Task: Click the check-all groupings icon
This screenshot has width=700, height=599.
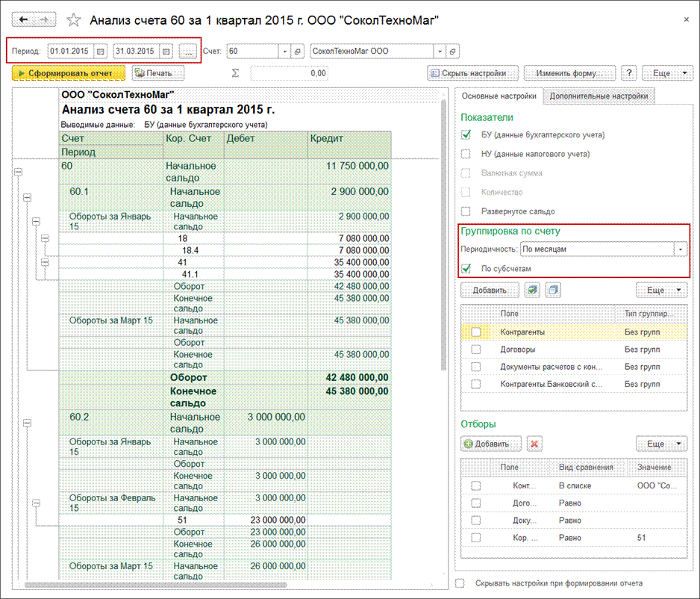Action: click(533, 290)
